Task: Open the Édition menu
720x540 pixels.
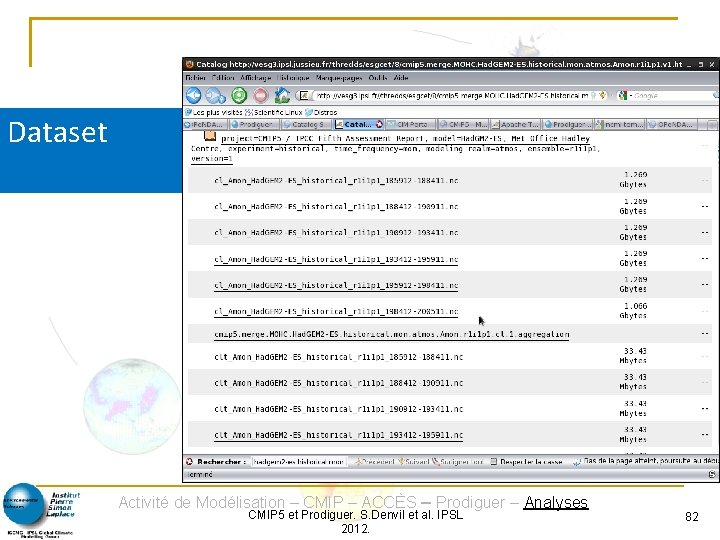Action: 223,78
